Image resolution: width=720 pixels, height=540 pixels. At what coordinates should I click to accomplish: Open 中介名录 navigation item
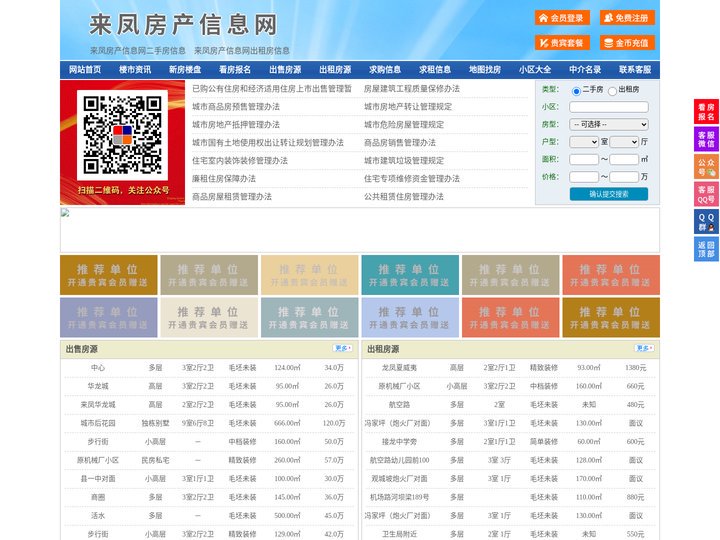pyautogui.click(x=585, y=70)
